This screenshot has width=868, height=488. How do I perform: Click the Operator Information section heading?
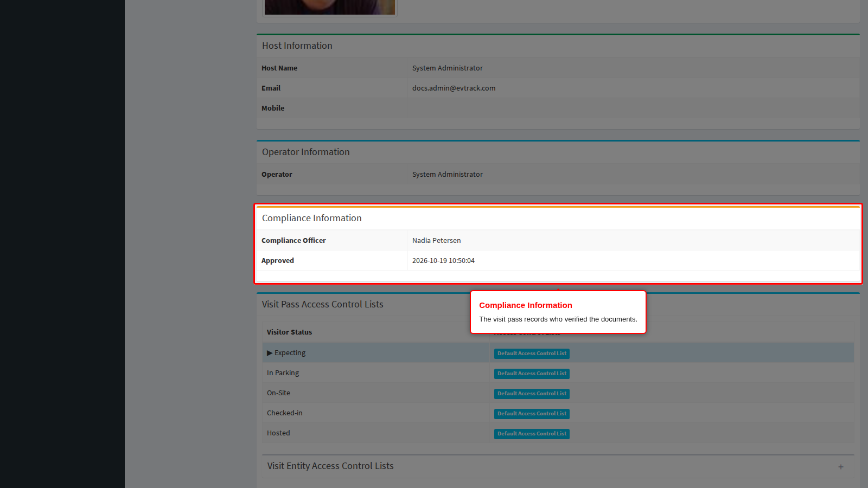coord(305,152)
